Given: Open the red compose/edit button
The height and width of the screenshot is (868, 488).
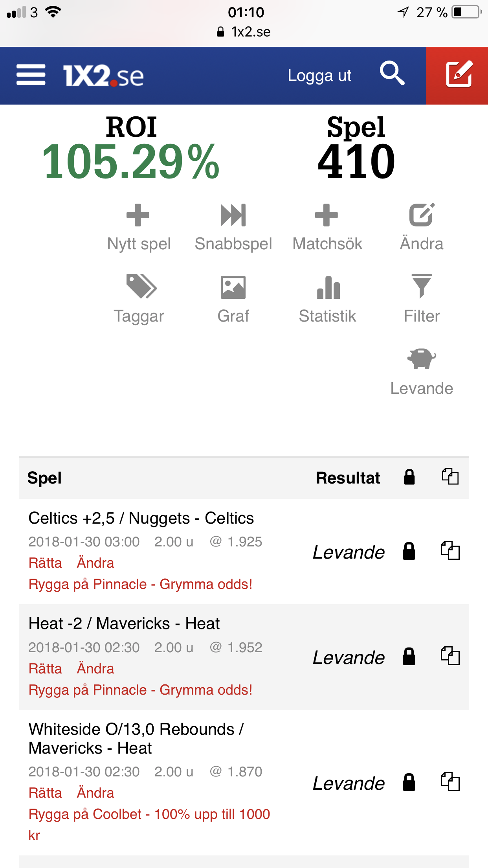Looking at the screenshot, I should [458, 75].
